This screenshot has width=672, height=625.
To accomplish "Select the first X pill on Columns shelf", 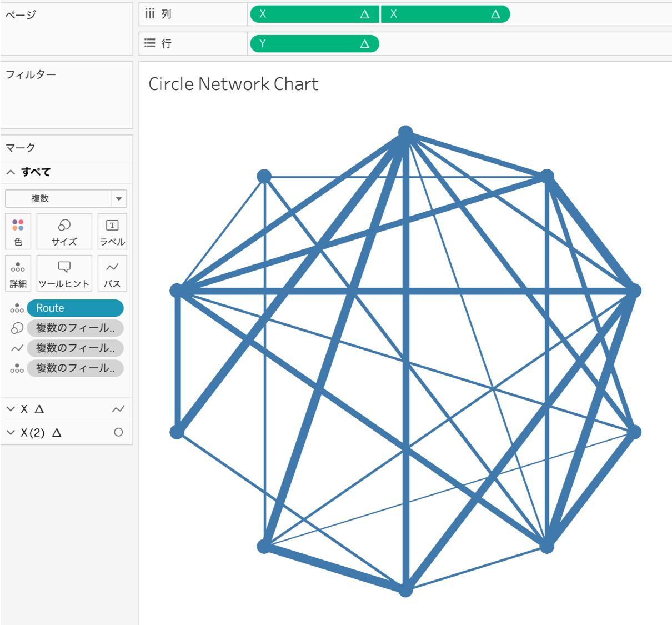I will pyautogui.click(x=315, y=14).
